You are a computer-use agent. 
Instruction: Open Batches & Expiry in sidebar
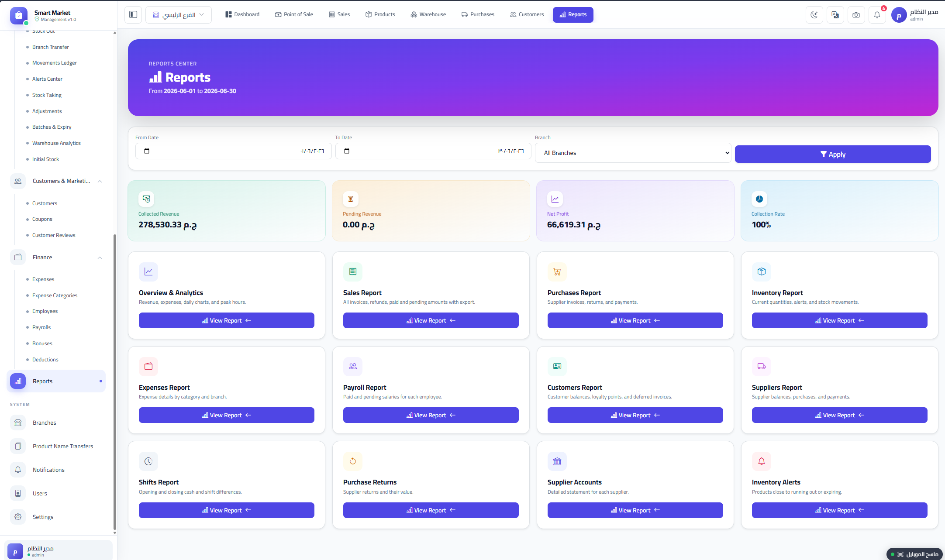click(52, 127)
